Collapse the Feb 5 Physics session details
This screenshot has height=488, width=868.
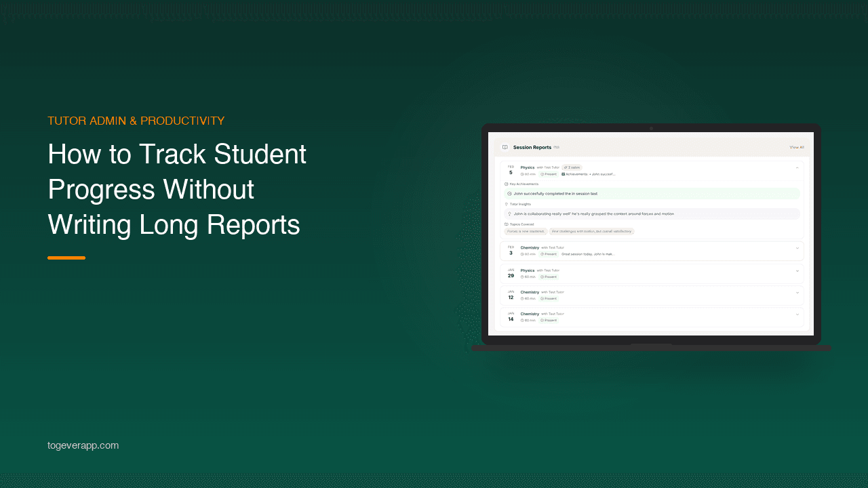point(797,167)
